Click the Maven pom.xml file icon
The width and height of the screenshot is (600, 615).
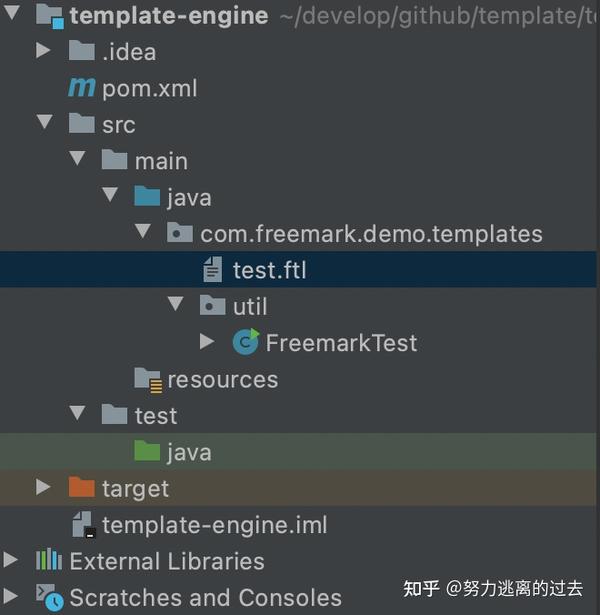coord(81,88)
